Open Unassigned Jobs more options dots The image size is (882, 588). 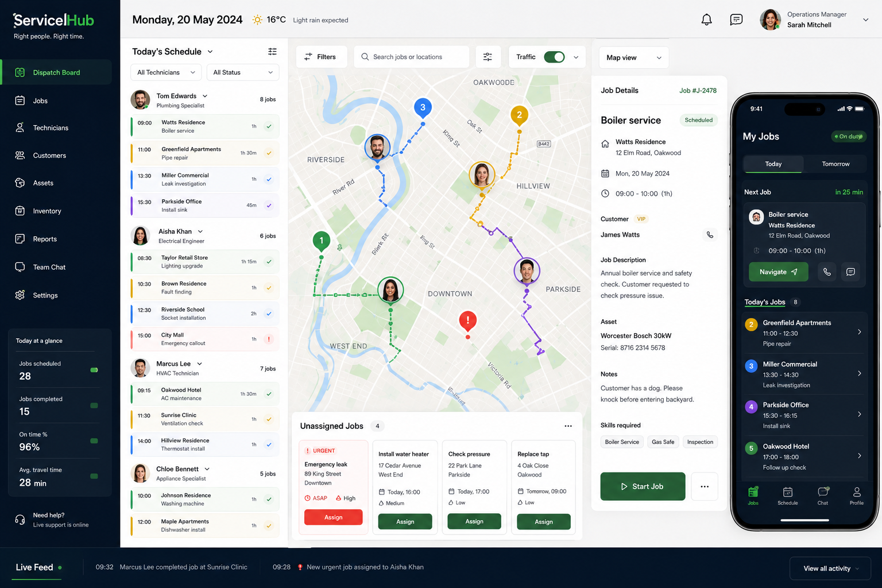(568, 426)
